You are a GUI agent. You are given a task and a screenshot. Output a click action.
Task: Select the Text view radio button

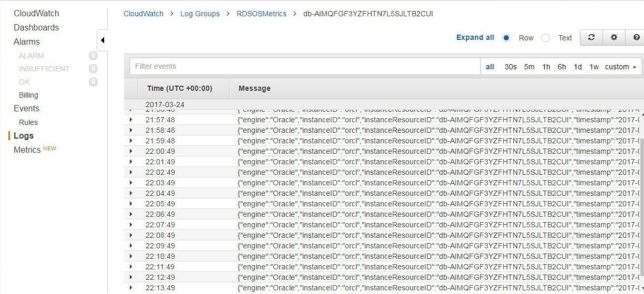pos(546,38)
